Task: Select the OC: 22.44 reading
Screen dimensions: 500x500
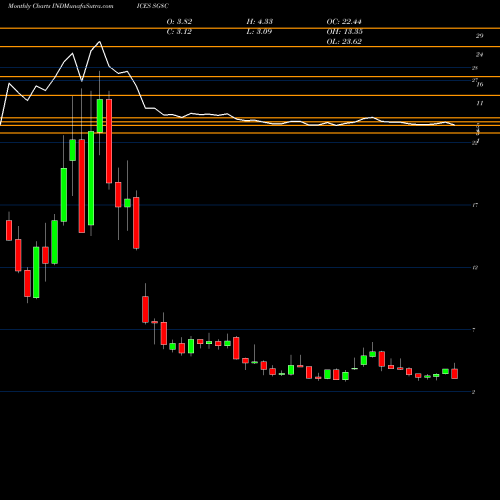Action: click(x=344, y=22)
